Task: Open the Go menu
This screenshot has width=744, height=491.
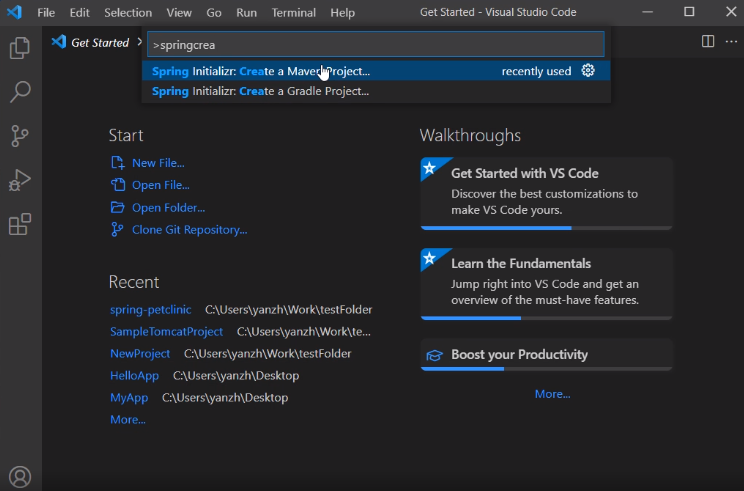Action: pos(214,12)
